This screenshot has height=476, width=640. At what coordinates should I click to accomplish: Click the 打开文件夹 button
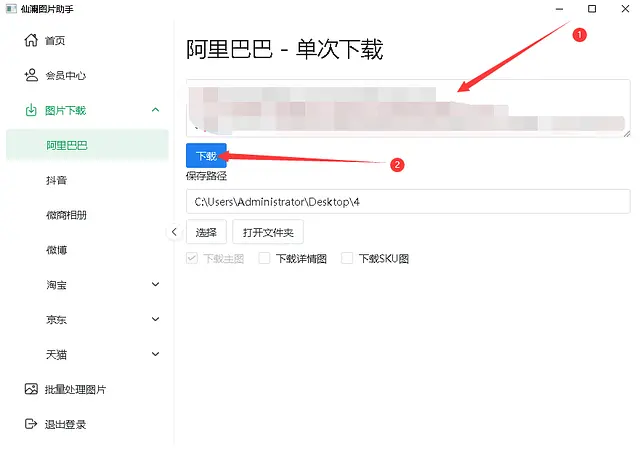[268, 232]
